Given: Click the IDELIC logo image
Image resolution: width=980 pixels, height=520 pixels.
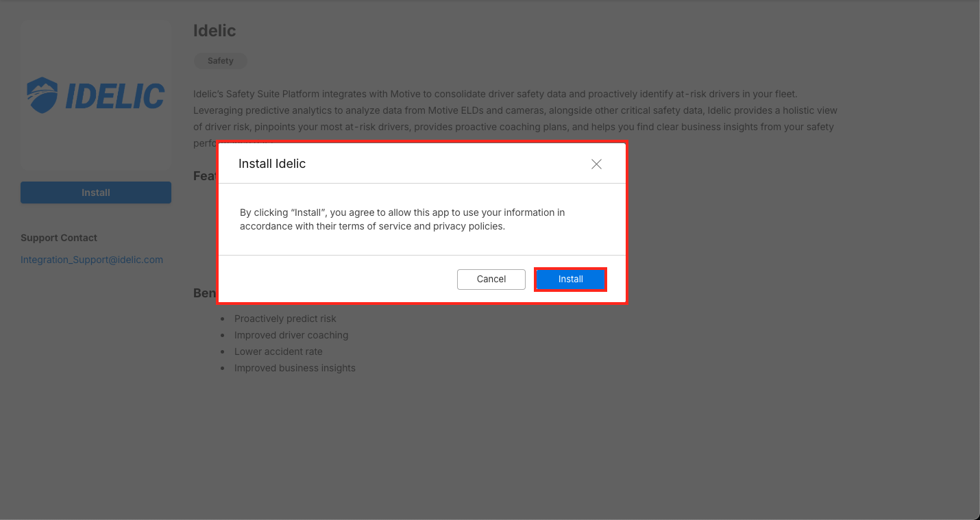Looking at the screenshot, I should pos(96,95).
